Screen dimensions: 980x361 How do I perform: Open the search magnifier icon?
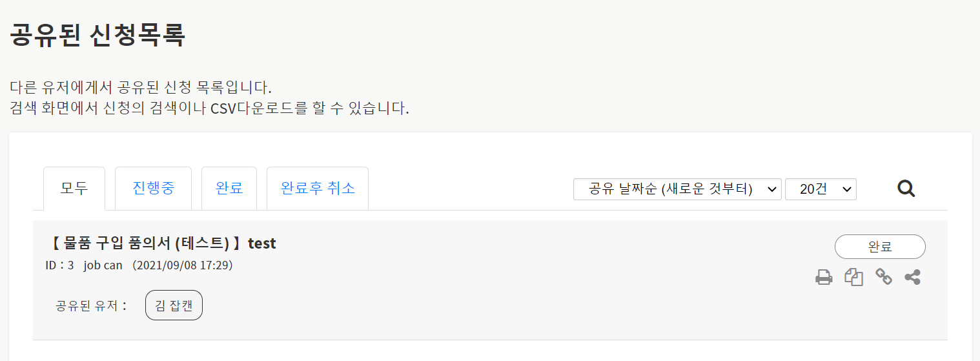point(906,189)
